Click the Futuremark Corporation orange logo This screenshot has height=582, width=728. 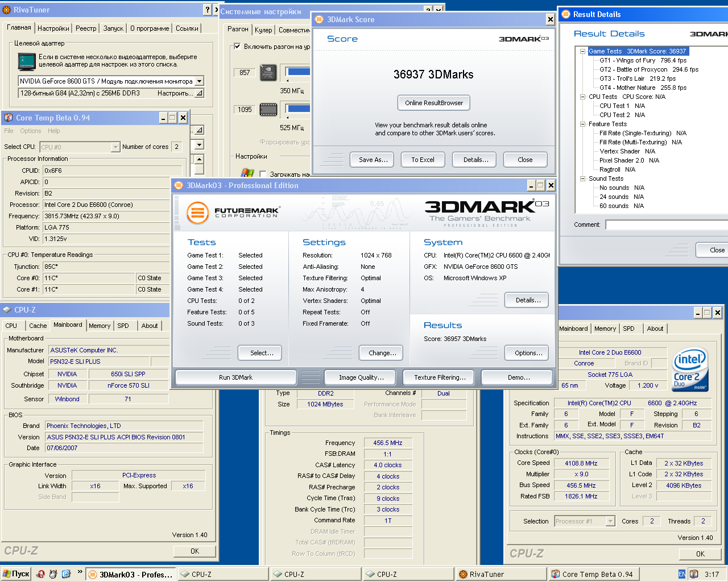tap(198, 213)
